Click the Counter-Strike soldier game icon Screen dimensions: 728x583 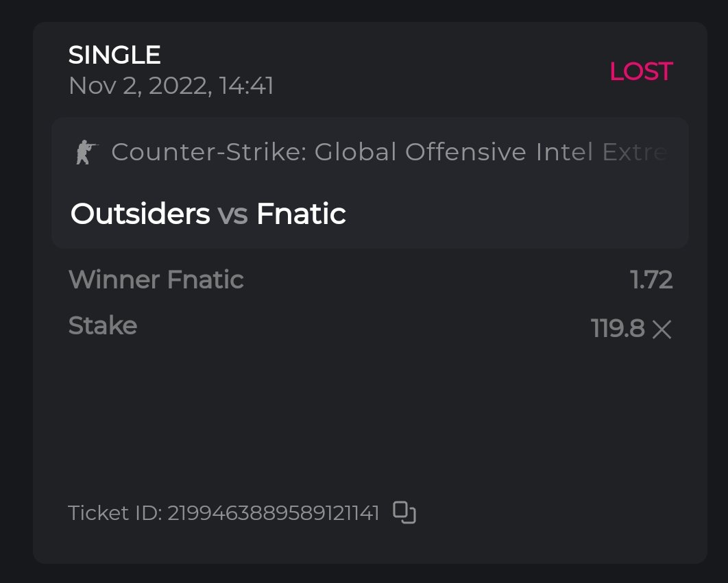(86, 152)
